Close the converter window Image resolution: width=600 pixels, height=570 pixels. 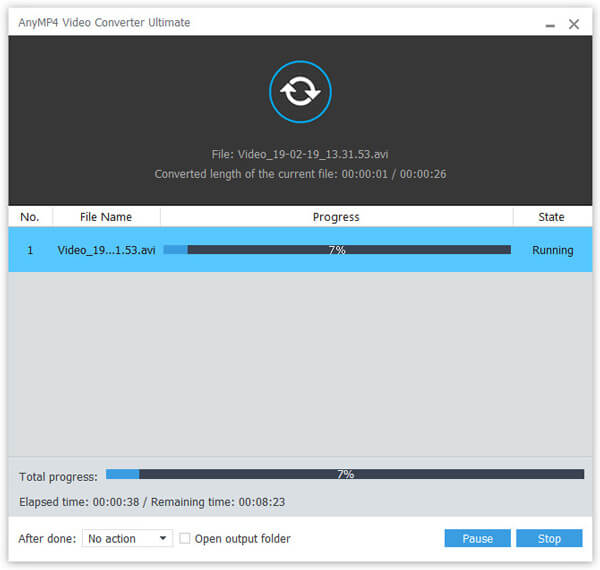point(574,24)
